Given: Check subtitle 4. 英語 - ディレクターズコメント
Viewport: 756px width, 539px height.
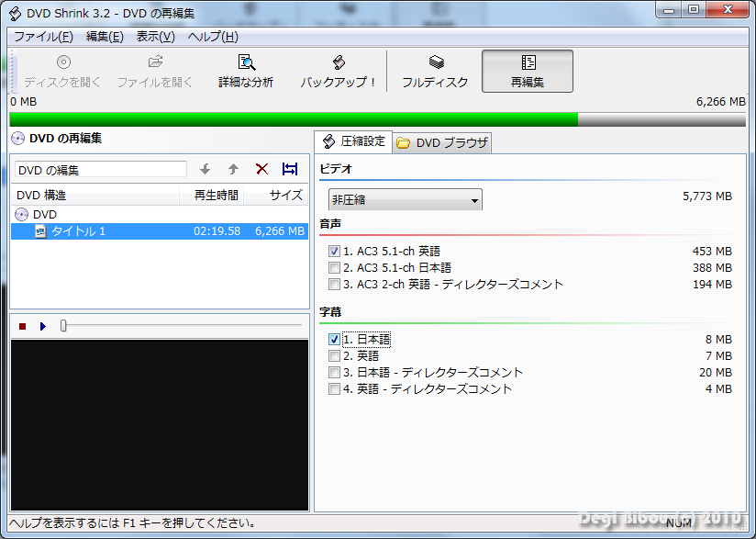Looking at the screenshot, I should tap(334, 389).
